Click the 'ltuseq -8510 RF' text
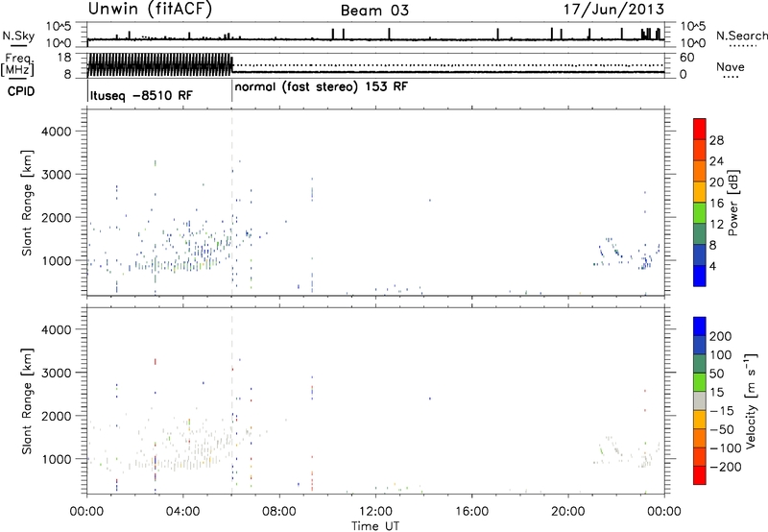This screenshot has width=768, height=532. 141,95
